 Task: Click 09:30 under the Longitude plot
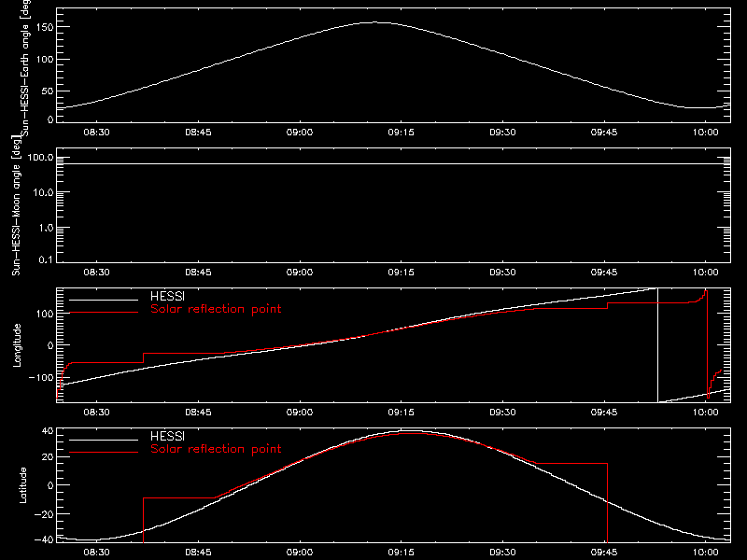[x=502, y=412]
